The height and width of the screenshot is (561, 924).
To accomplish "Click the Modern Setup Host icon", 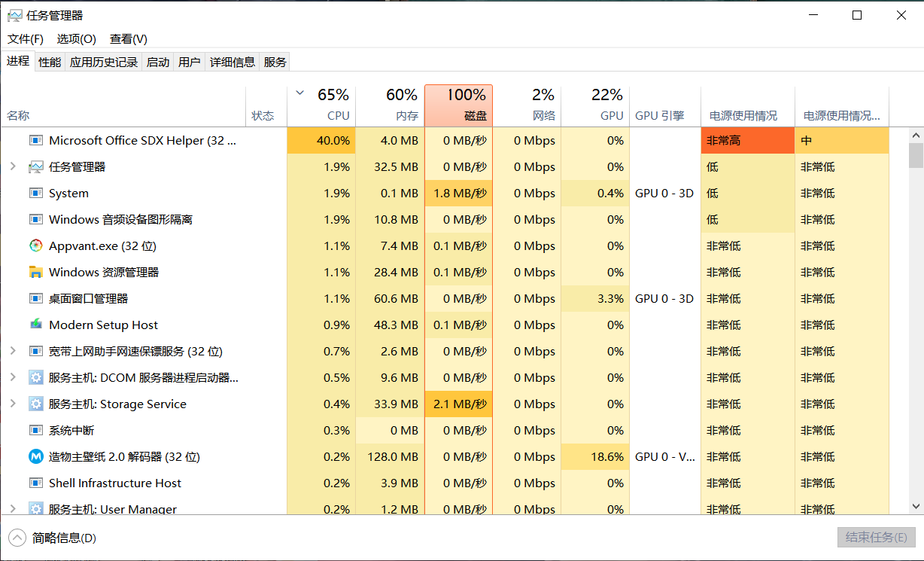I will point(36,325).
